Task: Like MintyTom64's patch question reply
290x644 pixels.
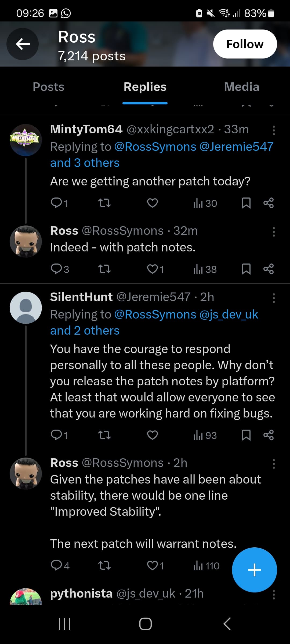Action: tap(153, 203)
